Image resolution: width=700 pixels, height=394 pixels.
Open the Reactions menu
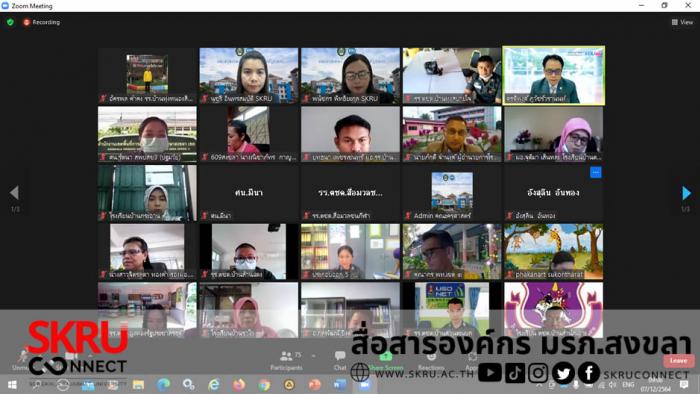(431, 361)
